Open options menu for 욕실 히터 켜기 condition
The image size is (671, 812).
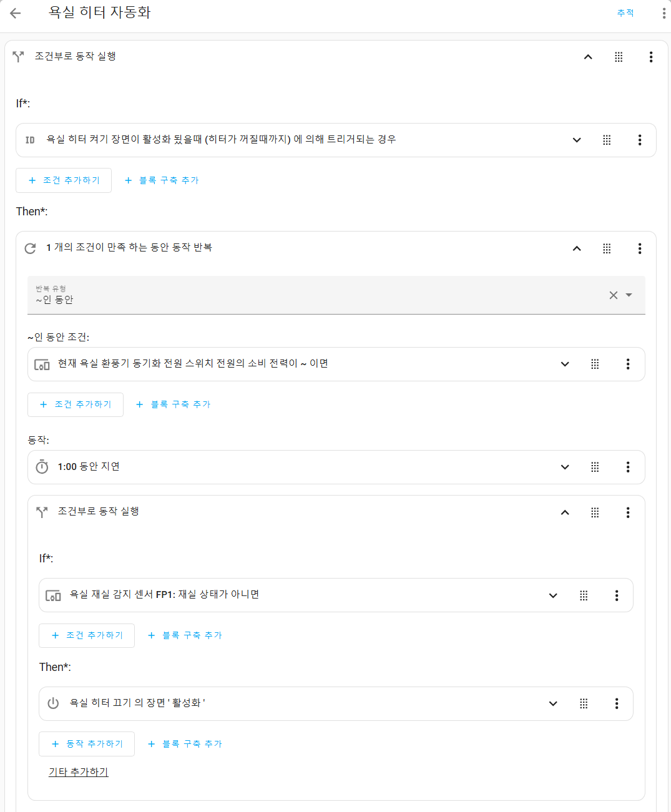coord(640,140)
